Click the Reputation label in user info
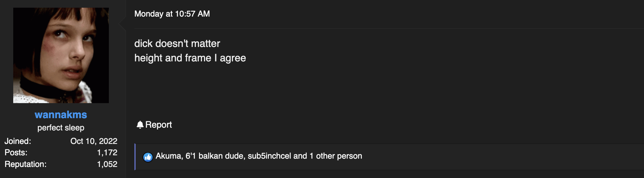The height and width of the screenshot is (178, 644). [26, 164]
